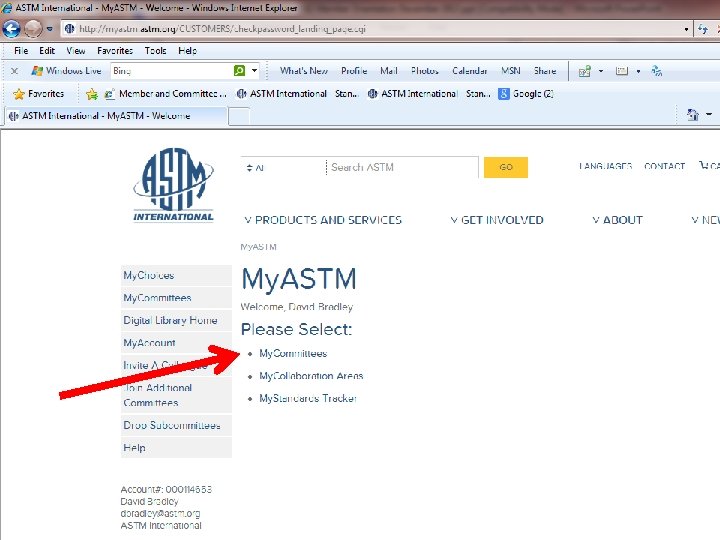Expand the ABOUT menu
Viewport: 720px width, 540px height.
click(x=617, y=220)
